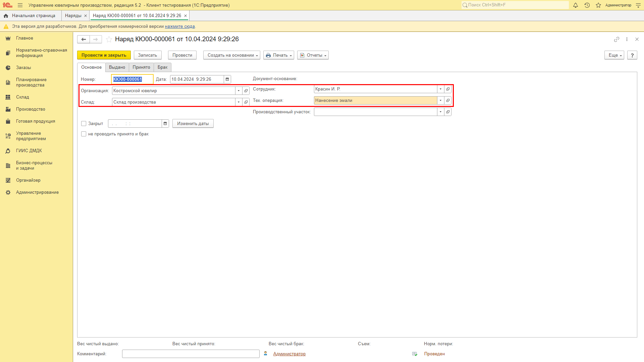
Task: Open help with the ? button
Action: 632,55
